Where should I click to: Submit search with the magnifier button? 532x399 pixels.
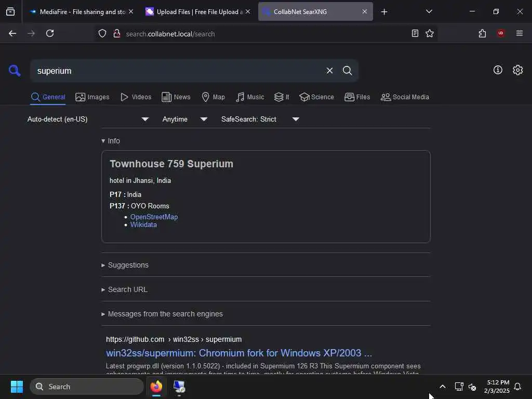347,71
